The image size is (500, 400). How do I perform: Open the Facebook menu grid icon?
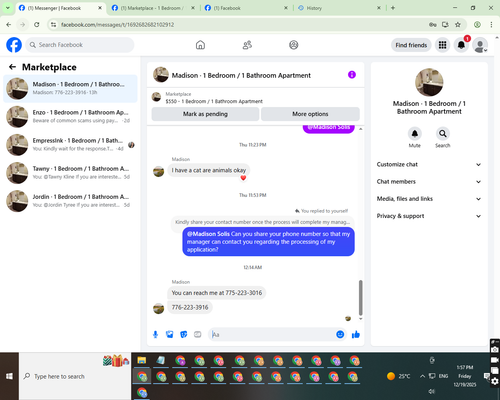click(442, 45)
